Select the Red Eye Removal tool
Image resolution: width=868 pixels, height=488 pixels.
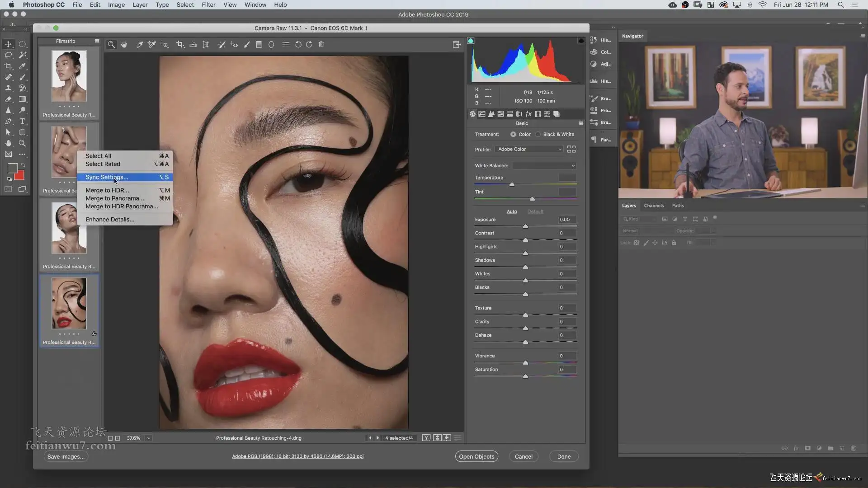point(234,44)
